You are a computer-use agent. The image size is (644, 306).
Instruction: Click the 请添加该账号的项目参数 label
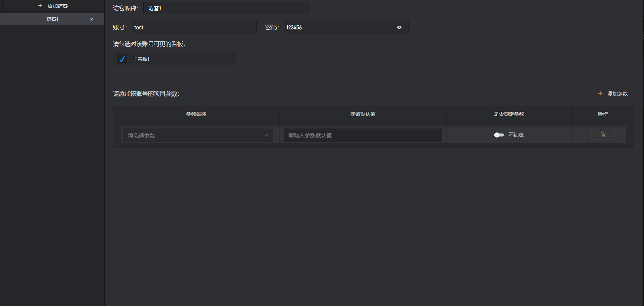click(x=146, y=94)
